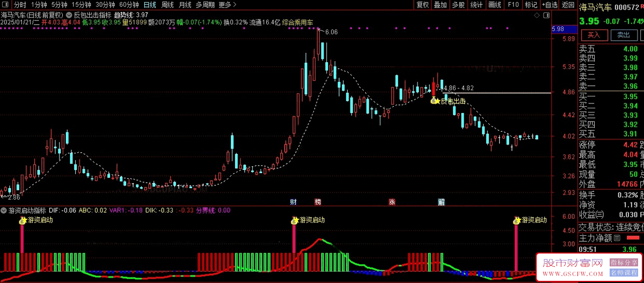Click the 最低 3.95 value
644x283 pixels.
pyautogui.click(x=631, y=165)
